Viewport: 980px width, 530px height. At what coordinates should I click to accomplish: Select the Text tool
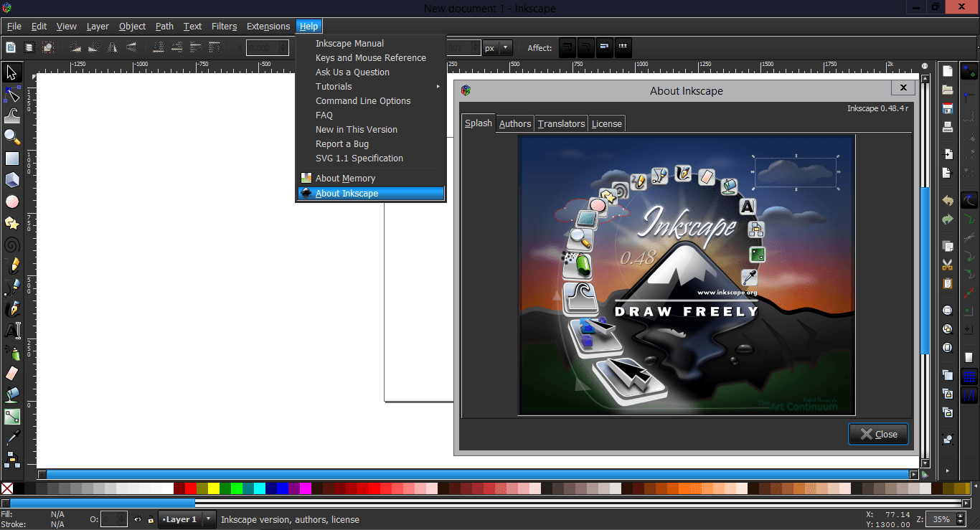click(11, 331)
